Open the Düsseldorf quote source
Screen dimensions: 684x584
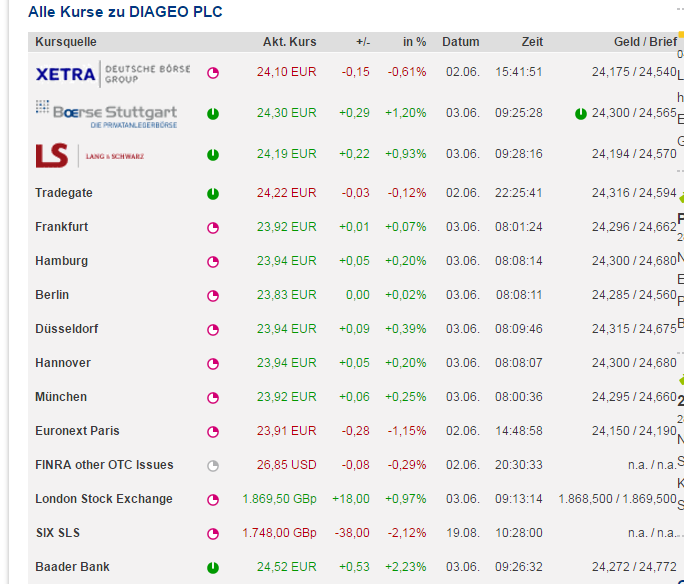67,329
